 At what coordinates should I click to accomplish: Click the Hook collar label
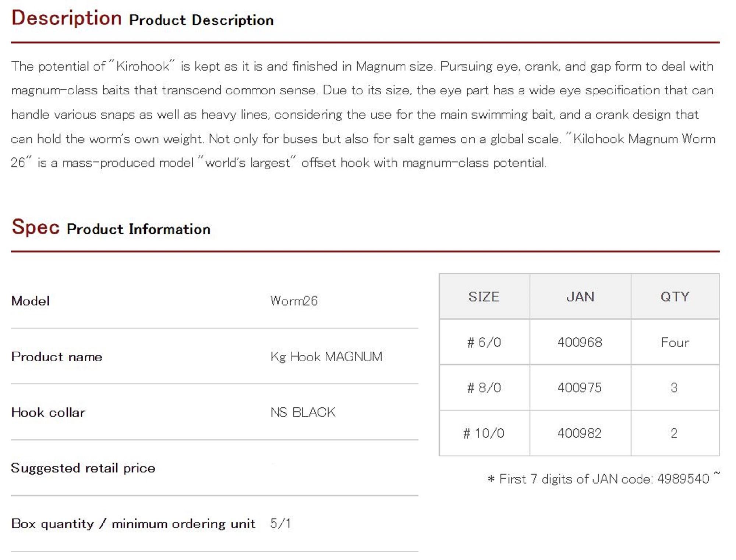(x=48, y=412)
